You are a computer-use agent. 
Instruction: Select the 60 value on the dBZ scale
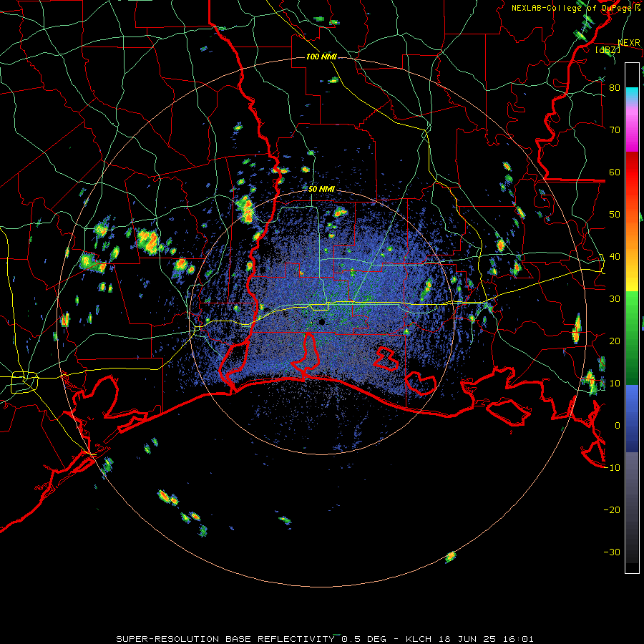click(615, 172)
